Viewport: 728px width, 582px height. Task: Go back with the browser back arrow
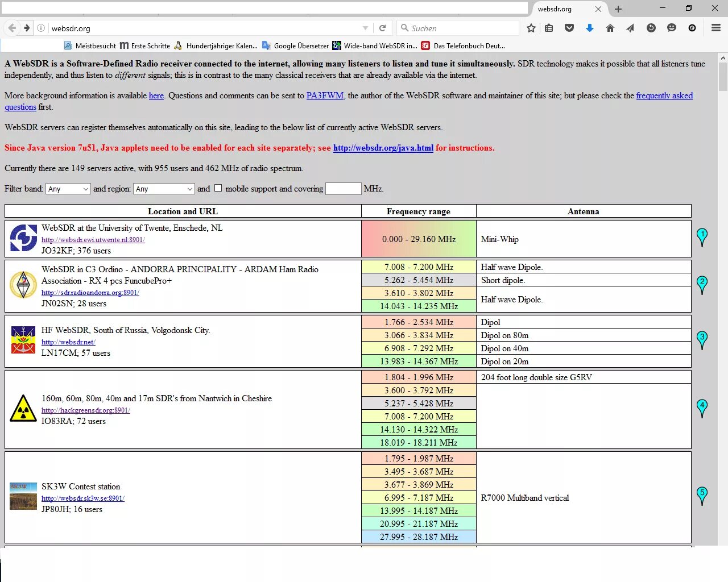pos(12,28)
